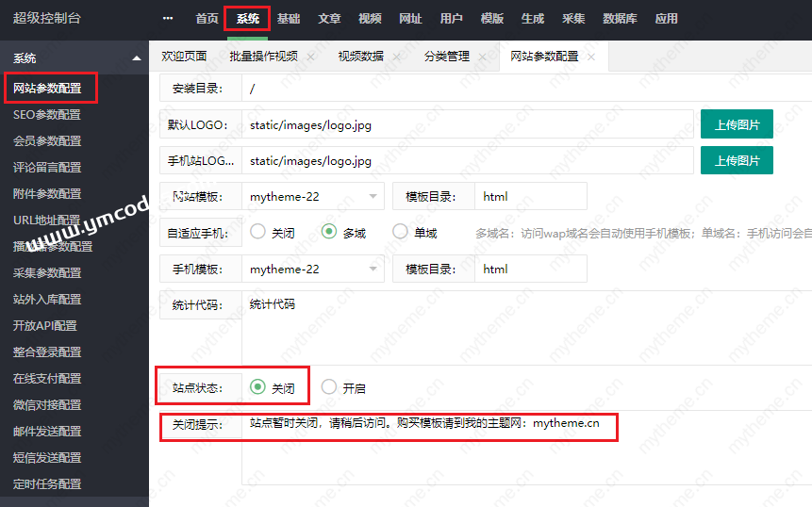Close the 分类管理 tab

pos(482,57)
